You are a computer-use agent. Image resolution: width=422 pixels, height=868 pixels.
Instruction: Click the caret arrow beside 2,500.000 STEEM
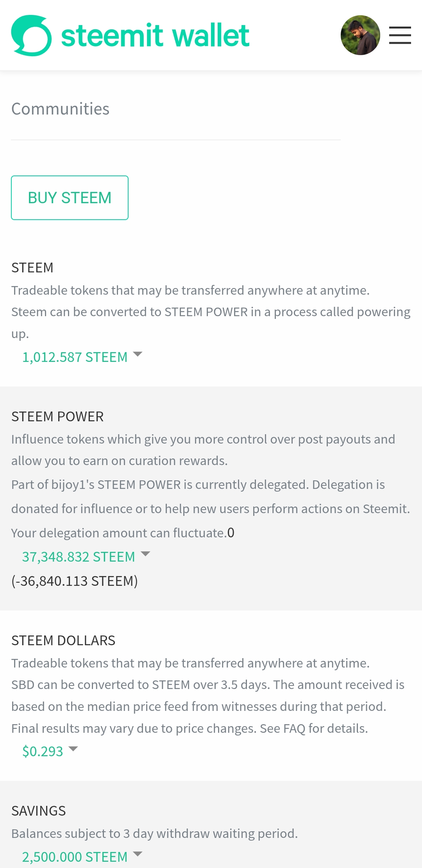138,854
